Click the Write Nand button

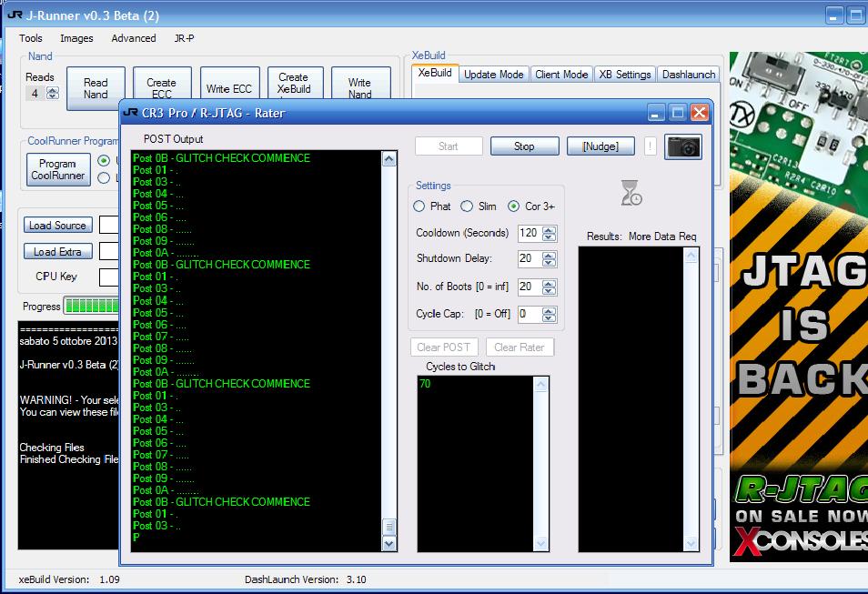coord(360,85)
